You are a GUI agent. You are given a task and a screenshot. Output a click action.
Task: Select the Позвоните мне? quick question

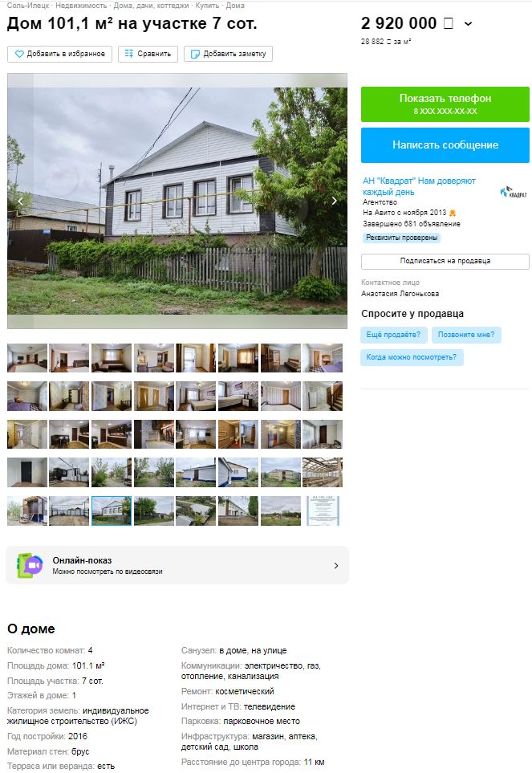[x=466, y=335]
